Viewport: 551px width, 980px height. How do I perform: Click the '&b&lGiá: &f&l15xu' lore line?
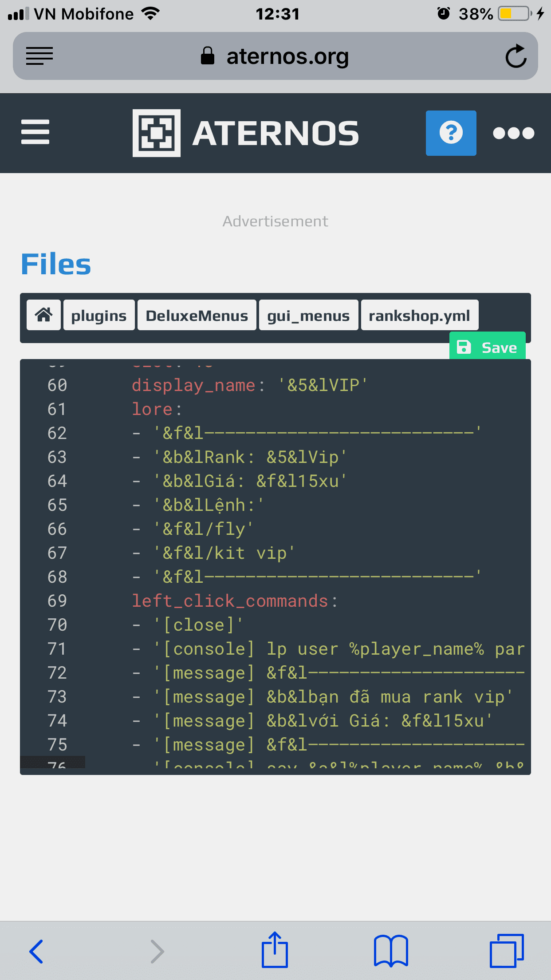tap(240, 481)
